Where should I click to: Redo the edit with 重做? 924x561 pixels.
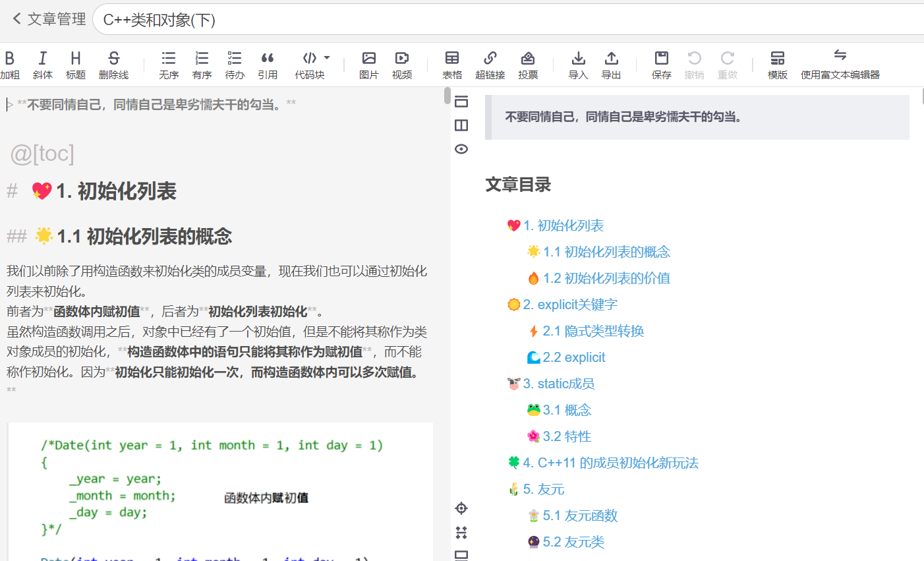click(728, 65)
